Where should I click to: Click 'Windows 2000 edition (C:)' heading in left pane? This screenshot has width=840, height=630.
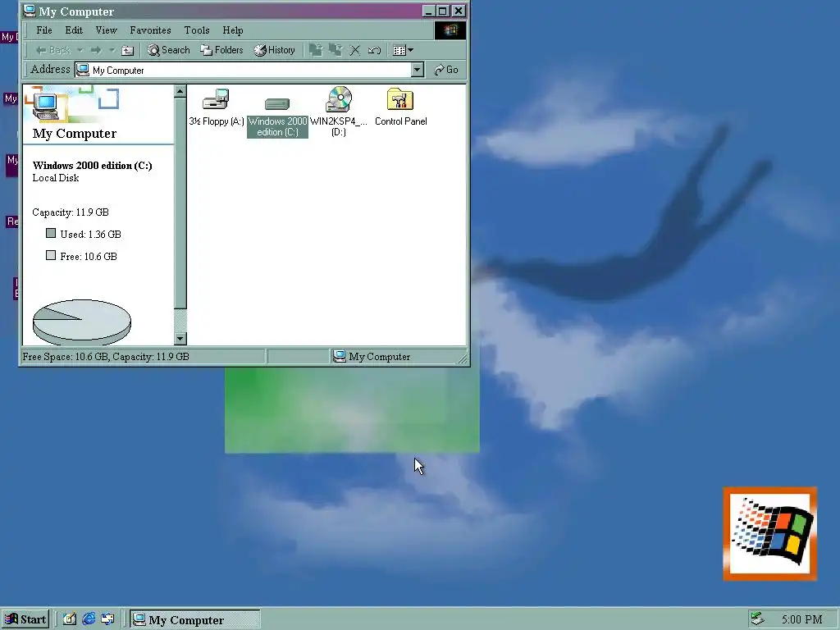92,166
